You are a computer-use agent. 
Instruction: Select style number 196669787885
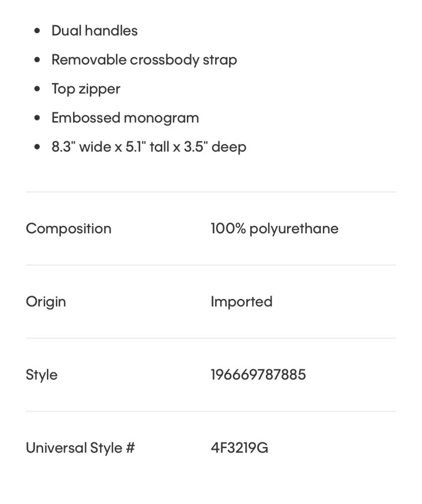[x=258, y=375]
